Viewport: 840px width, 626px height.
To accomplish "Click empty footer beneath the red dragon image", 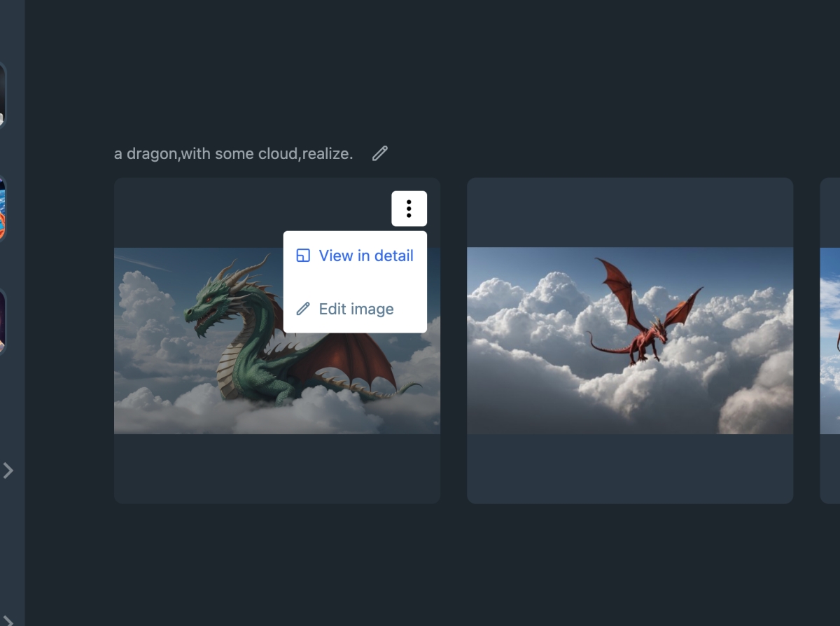I will pyautogui.click(x=629, y=468).
